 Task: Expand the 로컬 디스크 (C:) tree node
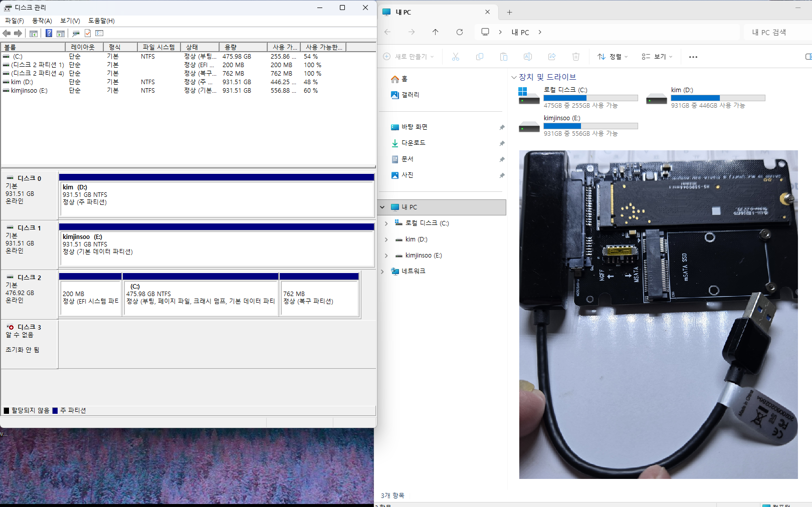386,223
